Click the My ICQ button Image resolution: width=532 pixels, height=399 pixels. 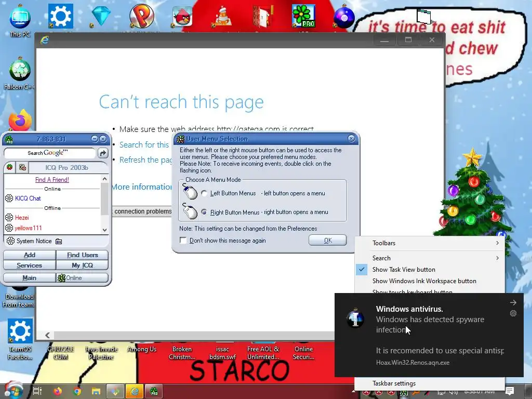82,265
